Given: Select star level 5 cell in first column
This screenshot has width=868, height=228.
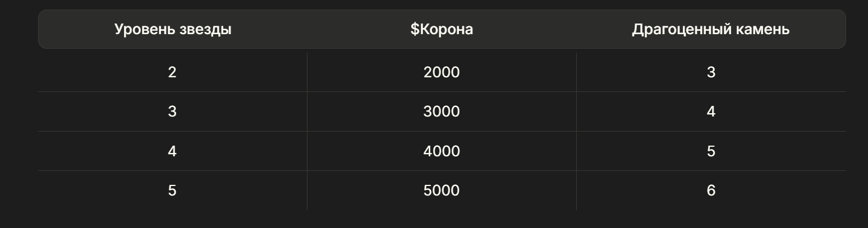Looking at the screenshot, I should [x=172, y=191].
